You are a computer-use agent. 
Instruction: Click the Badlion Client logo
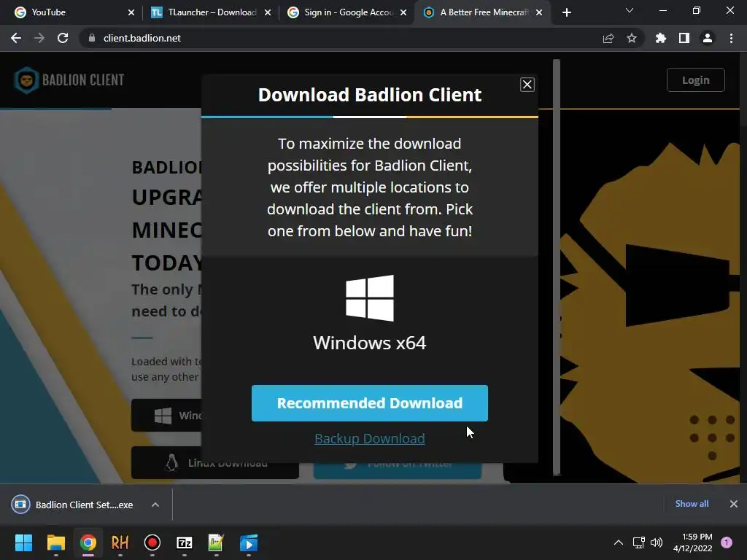coord(69,80)
